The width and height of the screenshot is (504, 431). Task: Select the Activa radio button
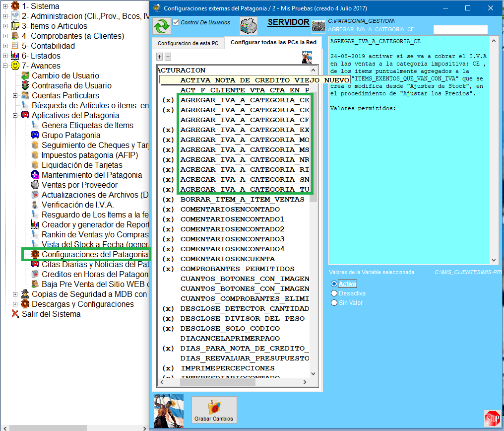point(334,284)
